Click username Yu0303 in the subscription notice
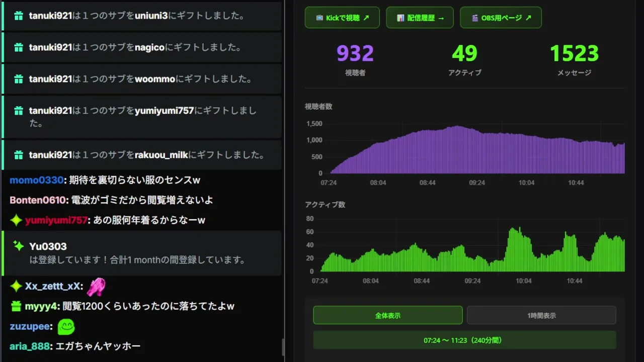The image size is (644, 362). tap(48, 246)
